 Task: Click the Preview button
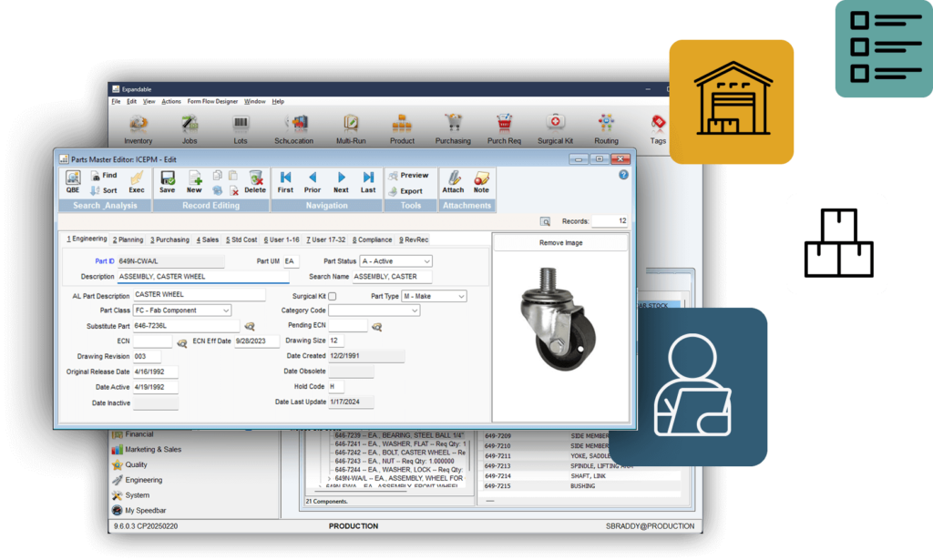(x=410, y=173)
